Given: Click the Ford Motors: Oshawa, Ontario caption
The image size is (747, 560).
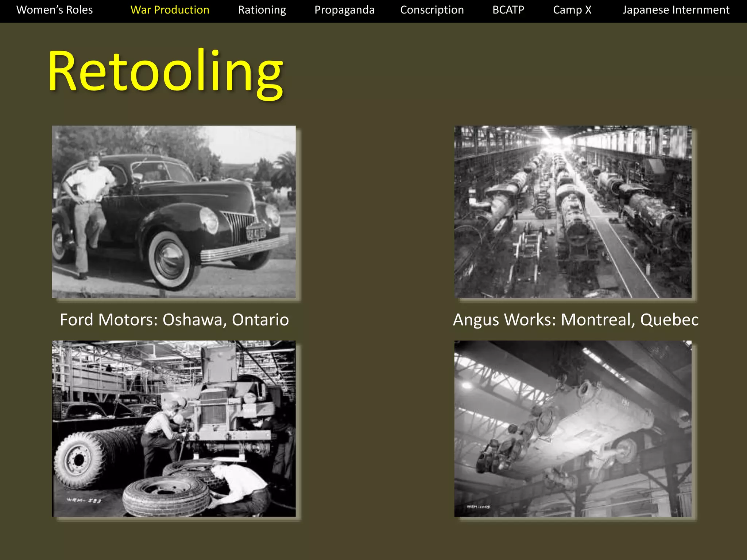Looking at the screenshot, I should pyautogui.click(x=174, y=319).
